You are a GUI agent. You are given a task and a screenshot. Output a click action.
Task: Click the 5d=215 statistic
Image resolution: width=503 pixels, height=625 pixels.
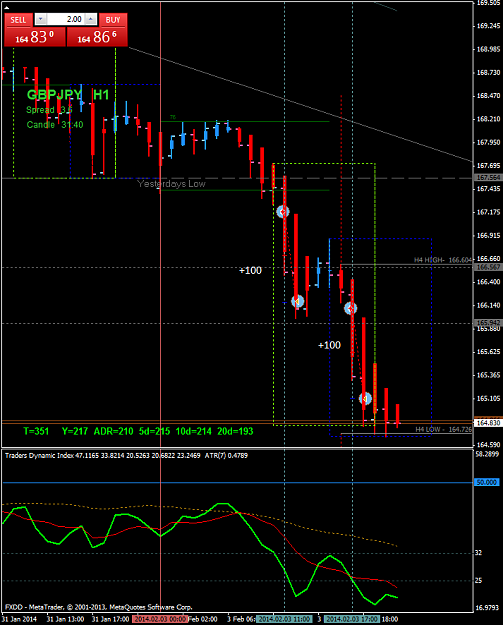tap(154, 431)
